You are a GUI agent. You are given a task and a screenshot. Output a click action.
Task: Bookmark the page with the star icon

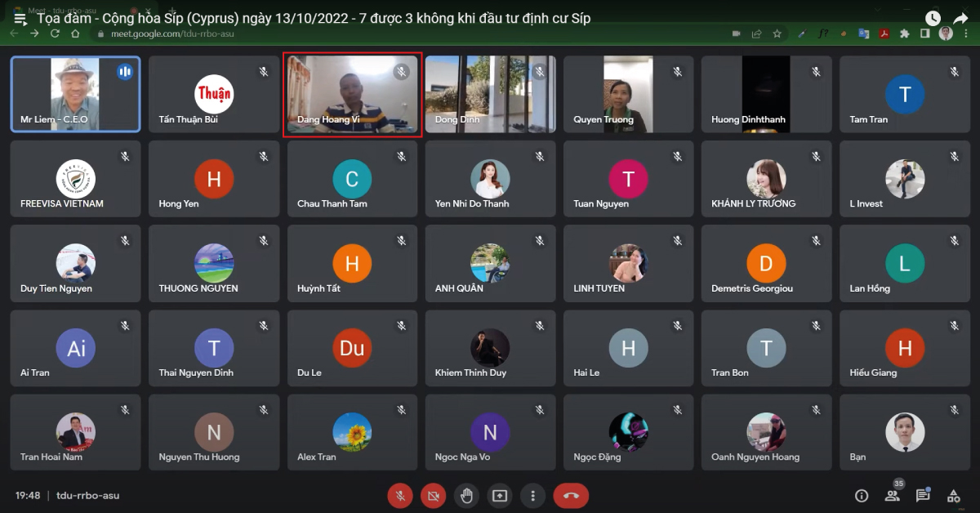click(x=777, y=33)
